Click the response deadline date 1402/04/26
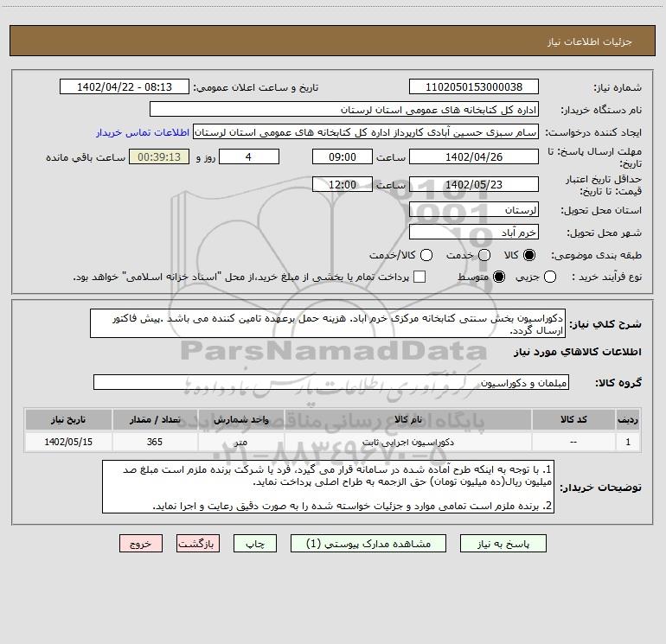This screenshot has width=666, height=644. click(474, 156)
